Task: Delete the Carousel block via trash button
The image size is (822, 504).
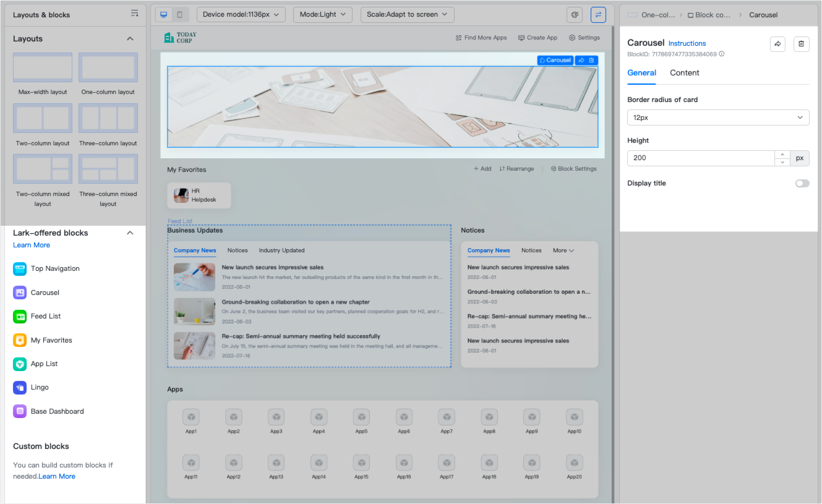Action: point(802,44)
